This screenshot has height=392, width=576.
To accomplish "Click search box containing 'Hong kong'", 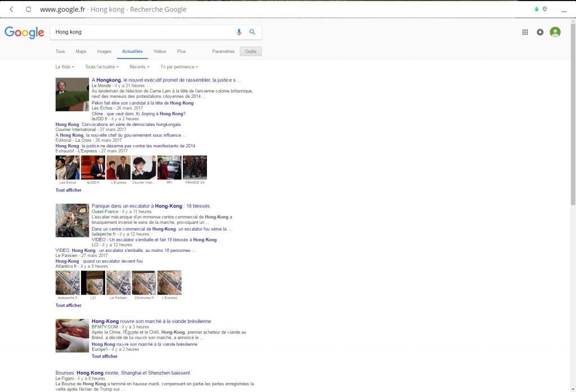I will click(x=143, y=32).
